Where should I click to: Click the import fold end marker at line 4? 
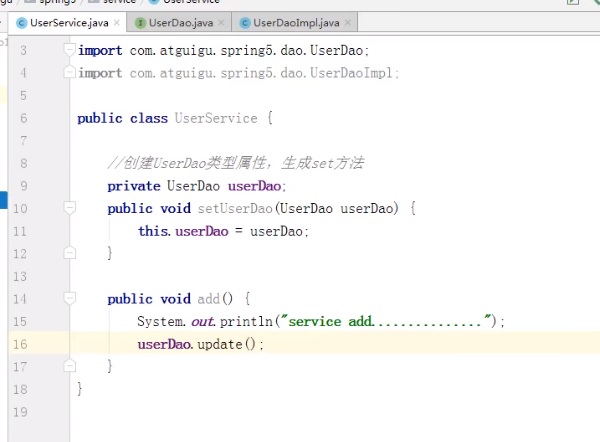pos(69,72)
